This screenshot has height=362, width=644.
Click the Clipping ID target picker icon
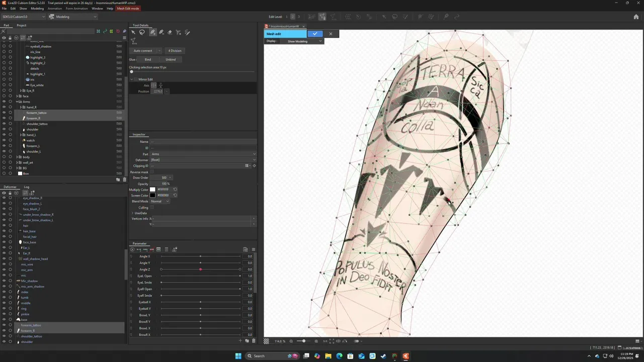[254, 166]
